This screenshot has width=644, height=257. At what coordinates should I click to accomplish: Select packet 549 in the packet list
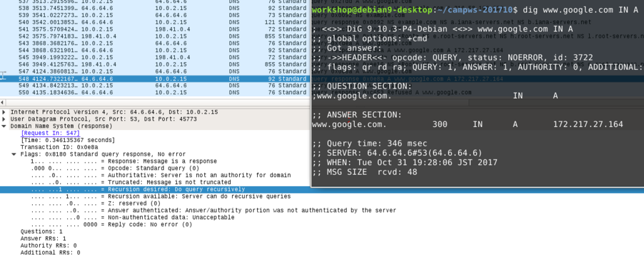coord(155,85)
